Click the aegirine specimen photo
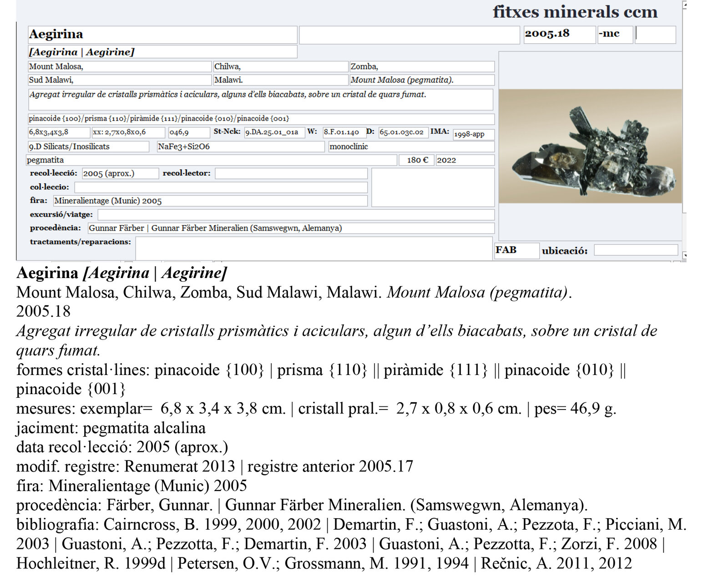Viewport: 728px width, 577px height. (590, 146)
